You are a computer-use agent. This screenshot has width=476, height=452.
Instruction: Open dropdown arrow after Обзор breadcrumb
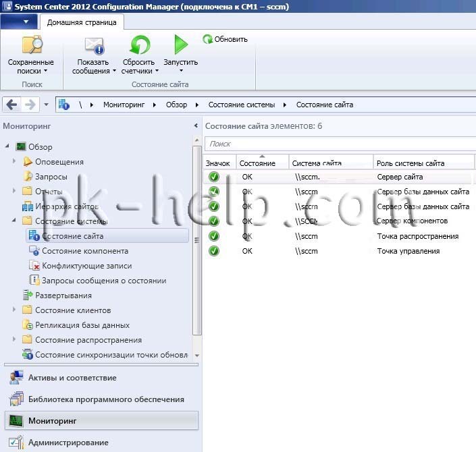(197, 105)
